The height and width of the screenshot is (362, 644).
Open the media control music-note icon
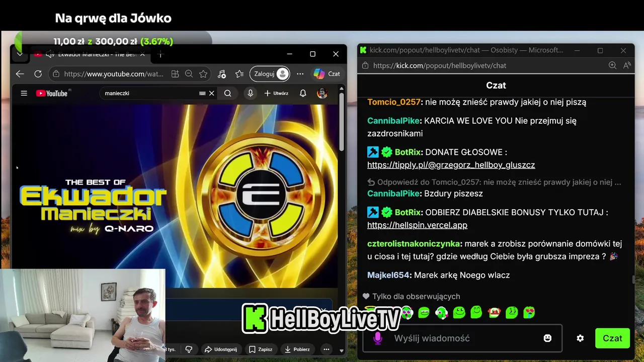[222, 74]
